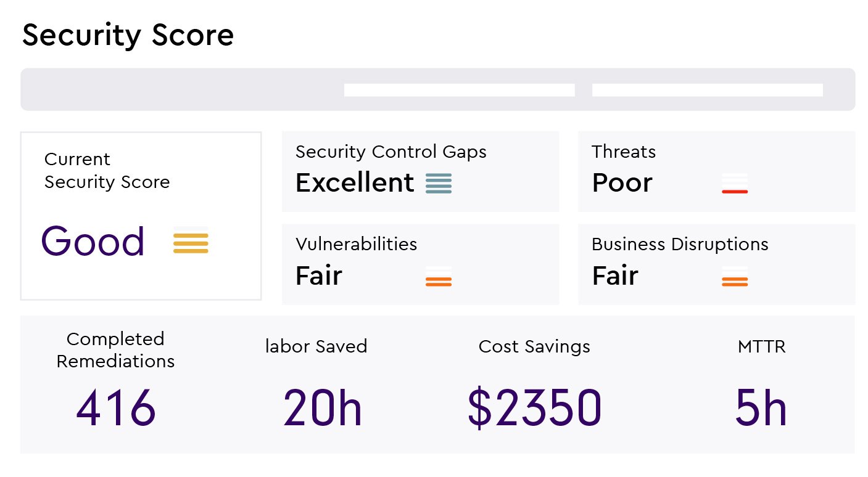Screen dimensions: 868x477
Task: Click the Good score text
Action: point(93,242)
